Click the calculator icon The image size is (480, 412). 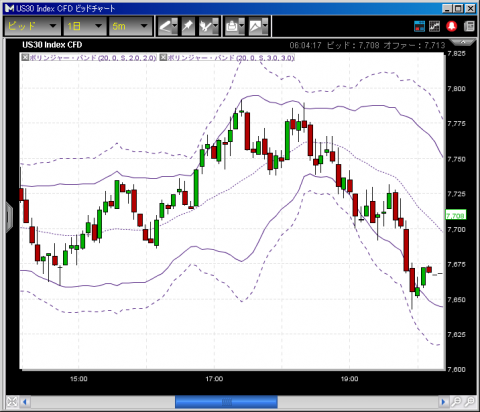click(469, 26)
